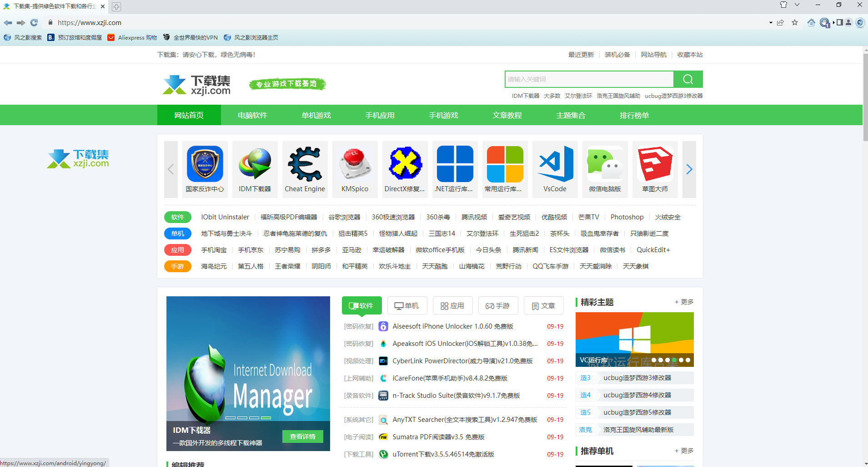Expand the tab list chevron in title bar

pyautogui.click(x=797, y=5)
